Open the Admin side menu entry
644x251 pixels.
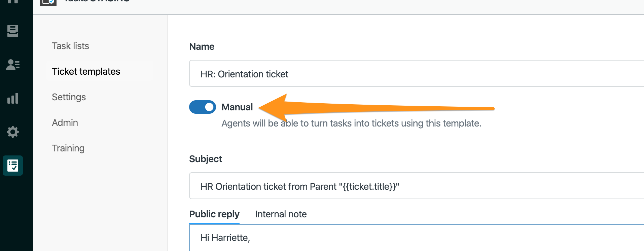65,122
